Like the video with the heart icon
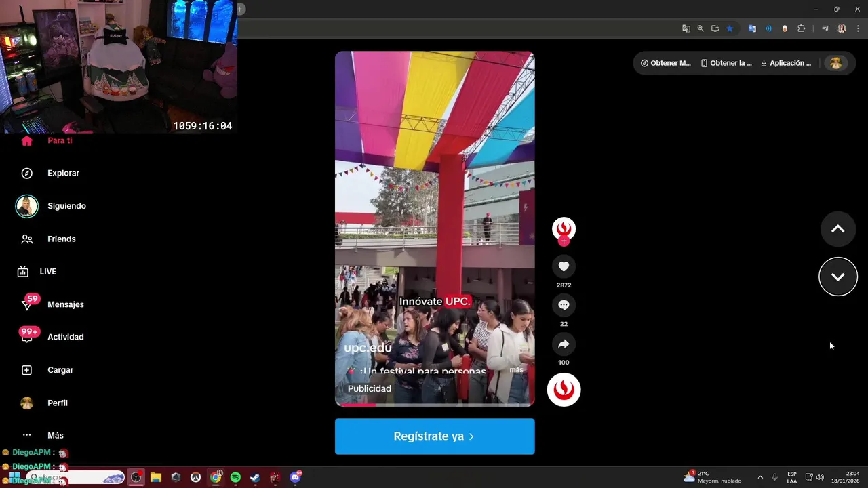 click(x=564, y=266)
